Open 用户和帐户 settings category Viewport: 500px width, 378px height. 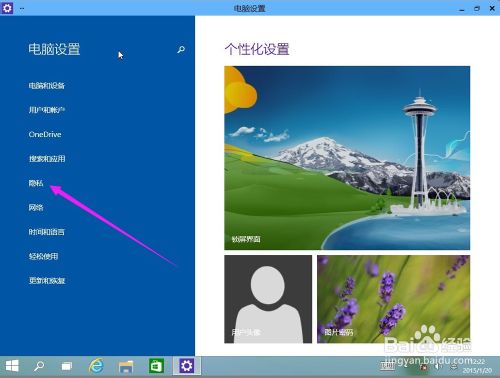47,110
